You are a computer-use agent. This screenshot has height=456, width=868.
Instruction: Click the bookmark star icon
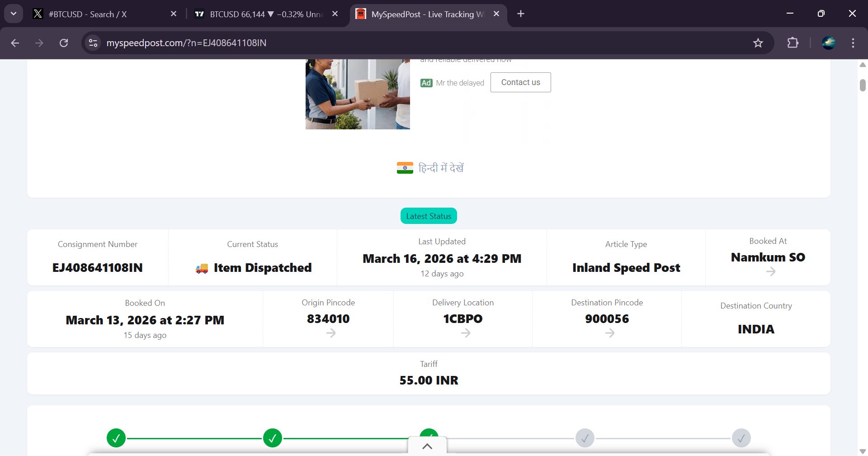click(758, 43)
